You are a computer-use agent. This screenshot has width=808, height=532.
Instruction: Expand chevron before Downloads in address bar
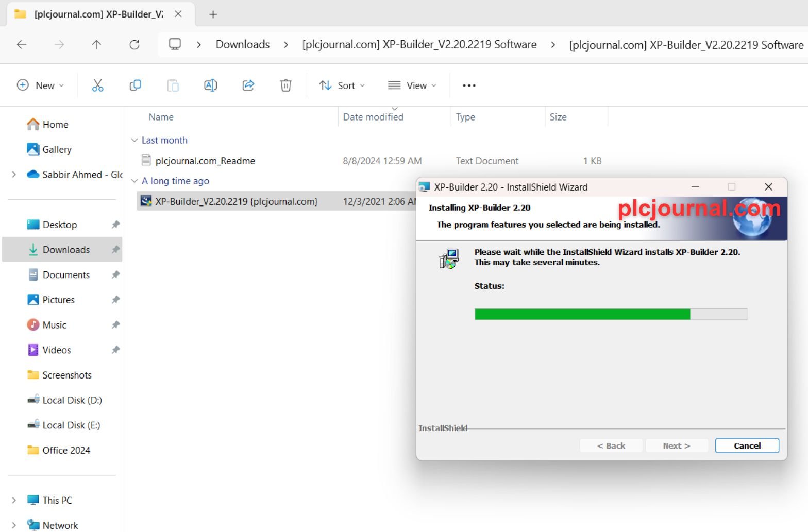[199, 45]
